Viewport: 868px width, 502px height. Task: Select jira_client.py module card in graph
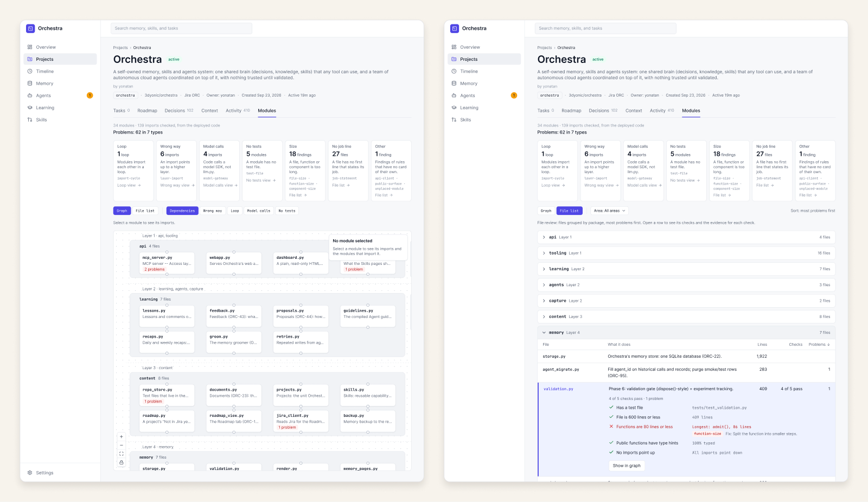[x=301, y=421]
